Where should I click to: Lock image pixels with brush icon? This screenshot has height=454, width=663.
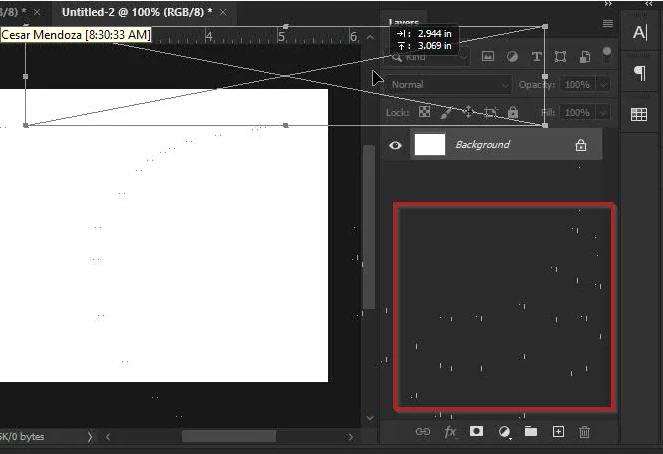point(446,112)
